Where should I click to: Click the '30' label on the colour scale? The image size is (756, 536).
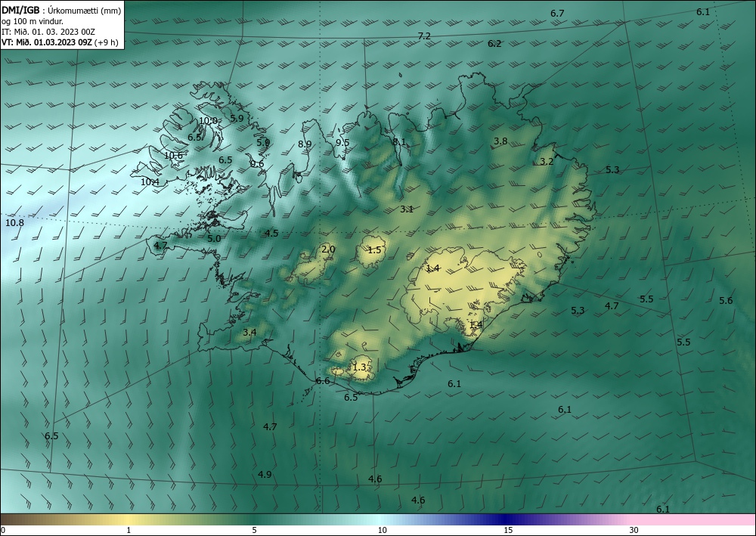coord(634,531)
